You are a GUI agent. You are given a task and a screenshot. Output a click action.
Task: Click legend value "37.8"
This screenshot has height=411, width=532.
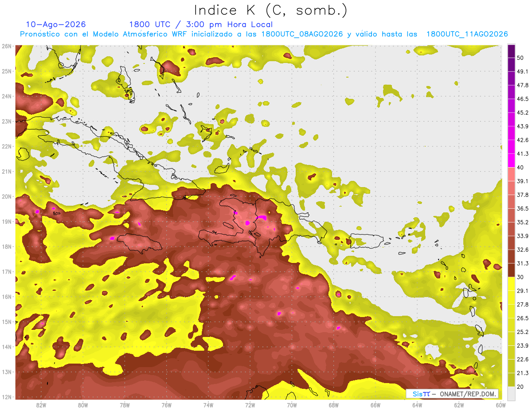click(522, 195)
